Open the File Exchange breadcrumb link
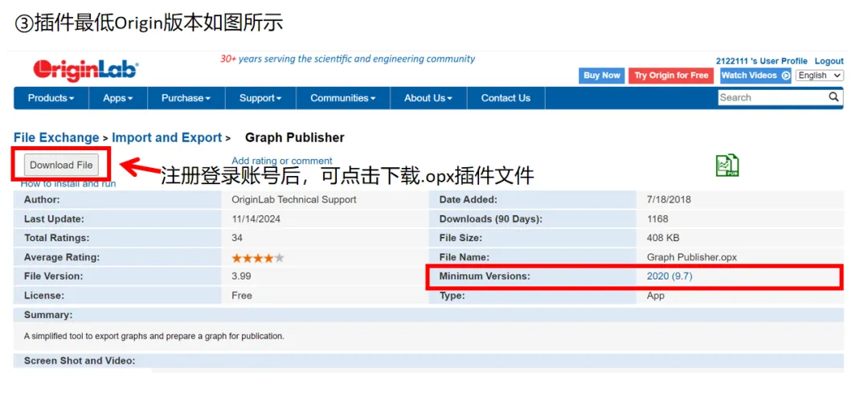868x396 pixels. (56, 137)
